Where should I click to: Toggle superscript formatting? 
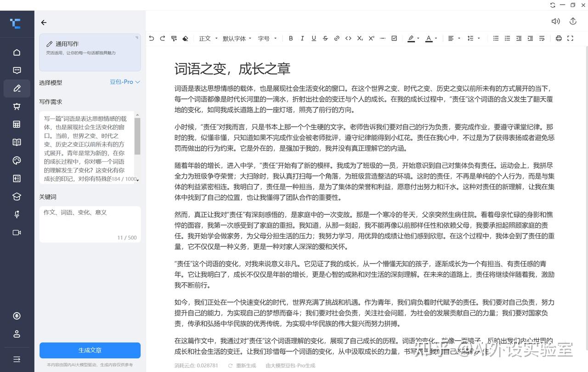(x=371, y=39)
